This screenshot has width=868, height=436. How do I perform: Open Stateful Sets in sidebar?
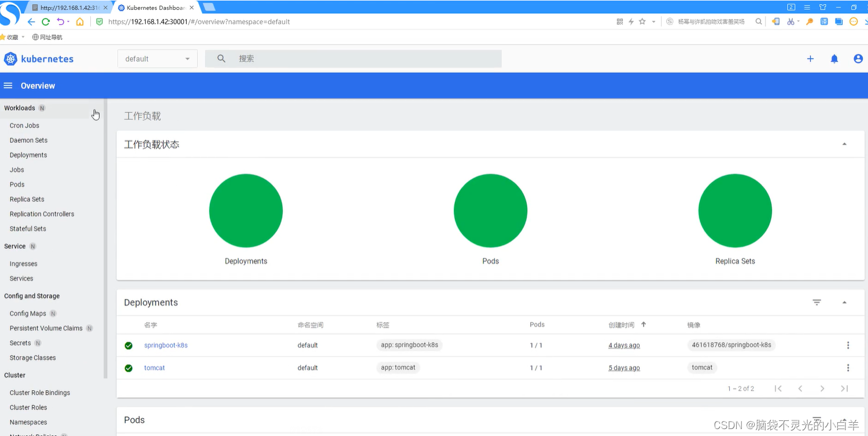tap(28, 229)
